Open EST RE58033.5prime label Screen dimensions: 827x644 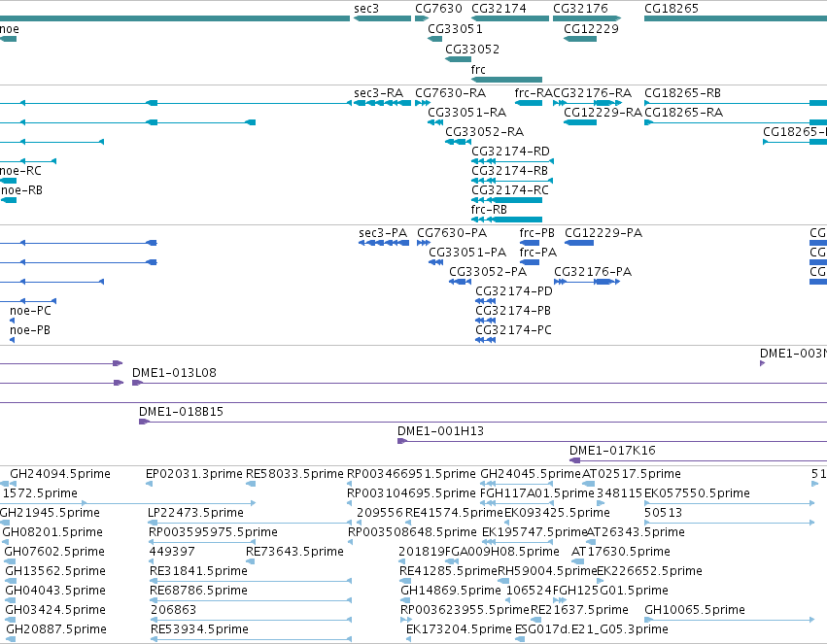coord(294,474)
